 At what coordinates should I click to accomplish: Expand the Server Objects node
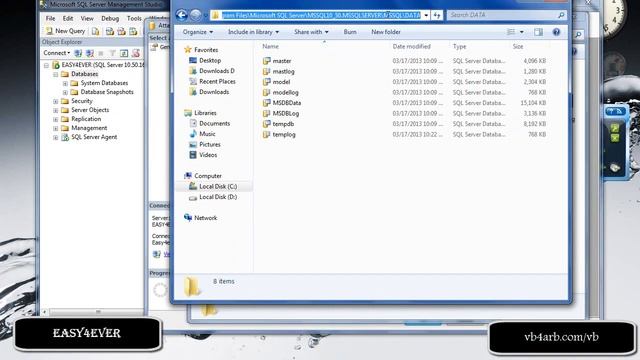[56, 110]
